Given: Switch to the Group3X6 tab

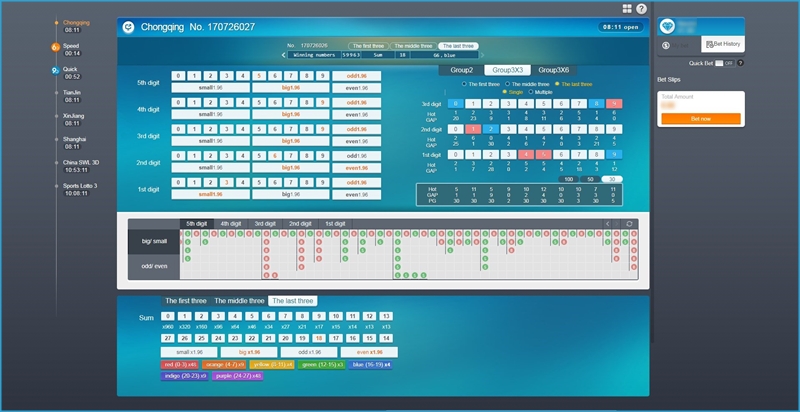Looking at the screenshot, I should [x=553, y=70].
